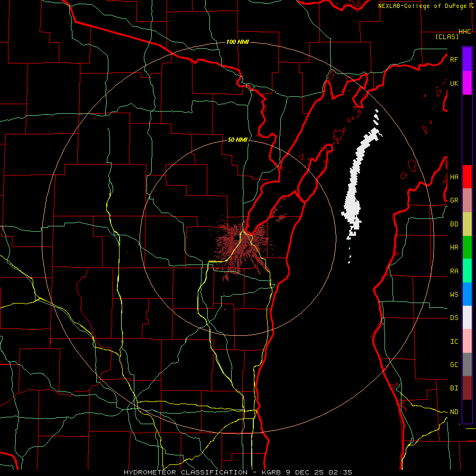The image size is (476, 476).
Task: Click the HA red legend swatch
Action: pyautogui.click(x=467, y=177)
